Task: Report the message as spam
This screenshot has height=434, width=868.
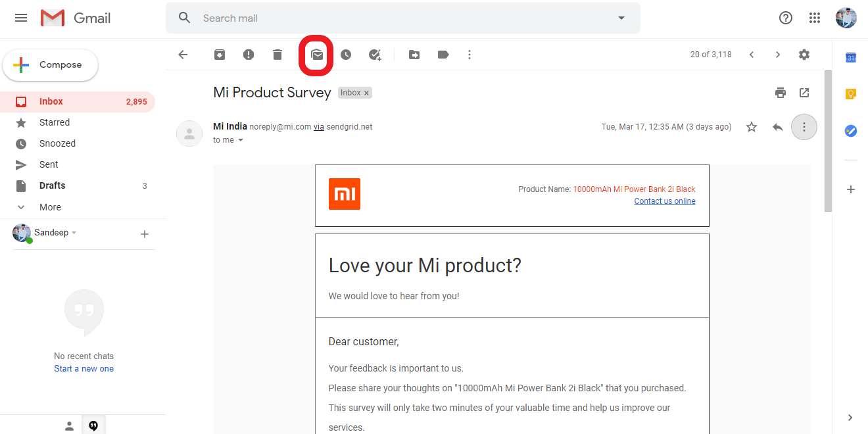Action: click(249, 55)
